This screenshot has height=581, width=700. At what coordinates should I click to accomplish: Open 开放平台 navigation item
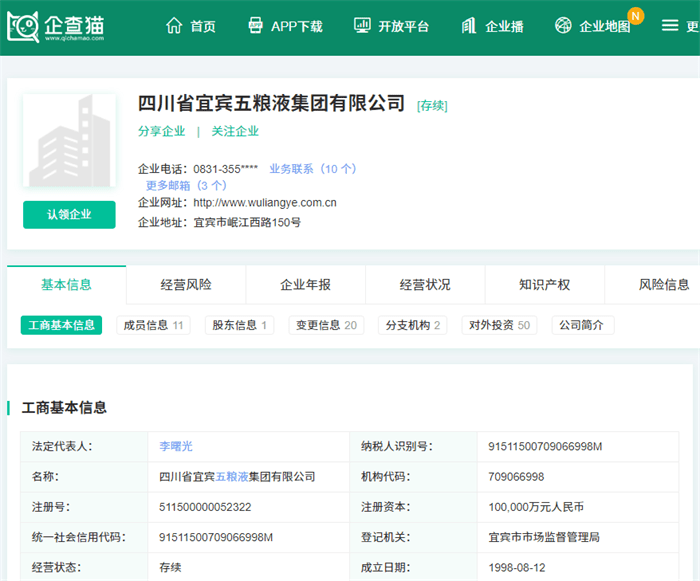click(x=404, y=26)
